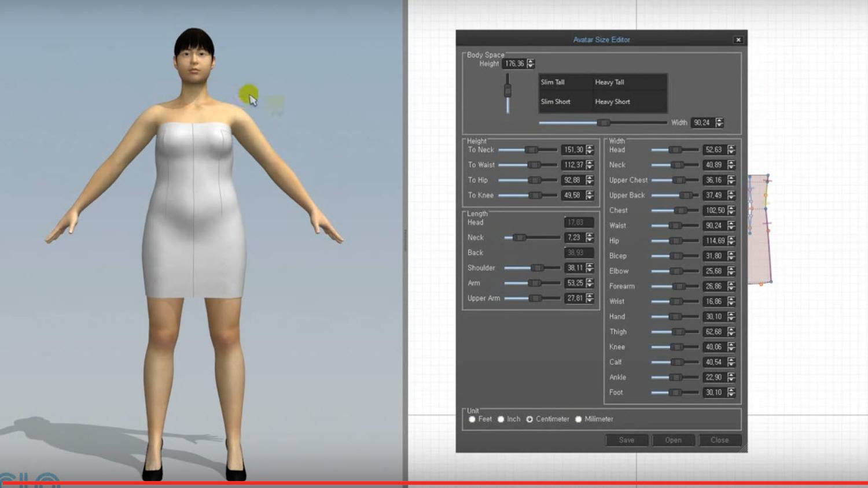868x488 pixels.
Task: Increase Chest width using its up arrow
Action: coord(731,208)
